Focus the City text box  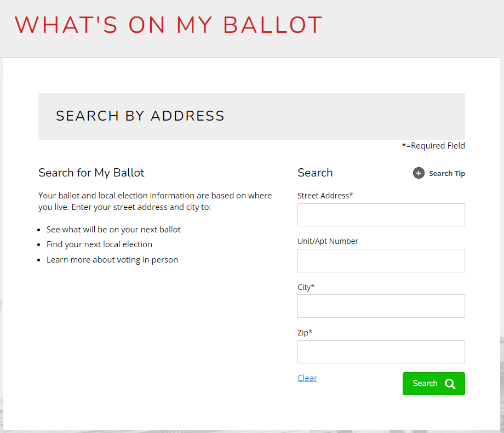pyautogui.click(x=381, y=306)
